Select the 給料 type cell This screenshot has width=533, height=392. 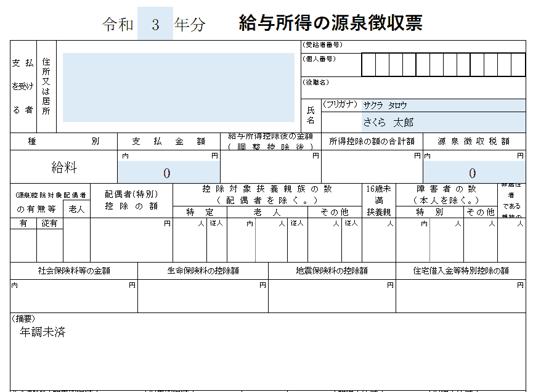point(63,168)
